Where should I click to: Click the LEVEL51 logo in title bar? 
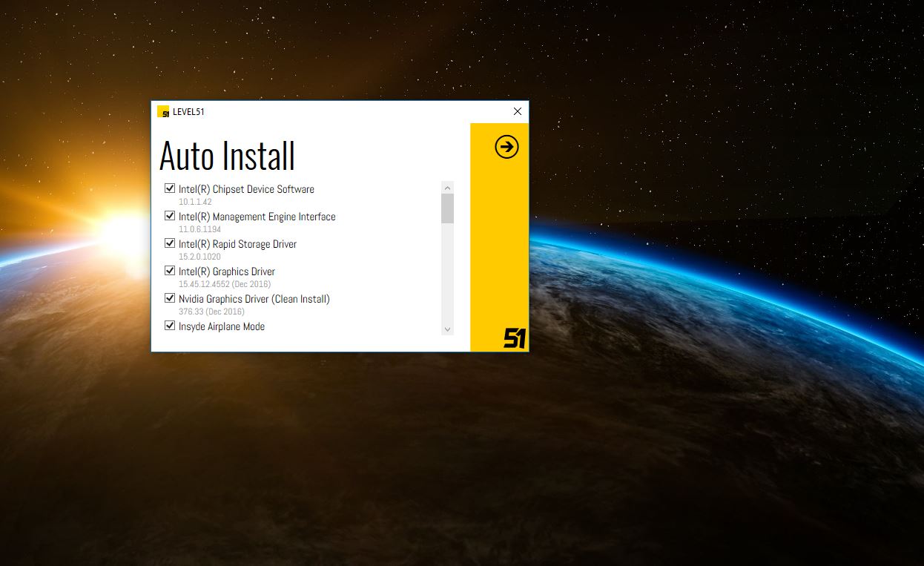click(x=163, y=112)
